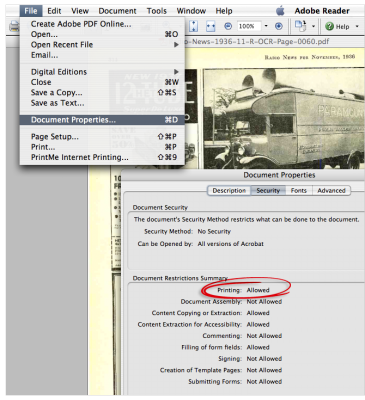Expand the Digital Editions submenu
Image resolution: width=365 pixels, height=400 pixels.
(176, 72)
